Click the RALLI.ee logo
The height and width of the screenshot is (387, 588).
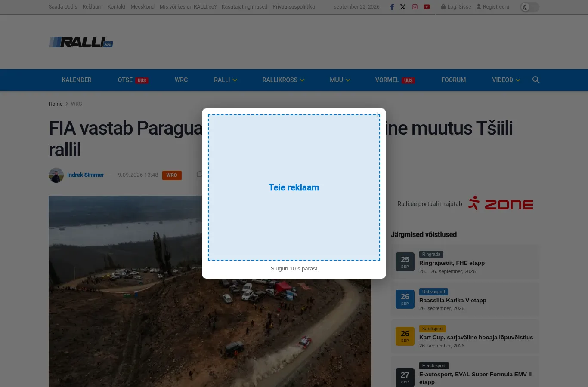click(x=81, y=42)
